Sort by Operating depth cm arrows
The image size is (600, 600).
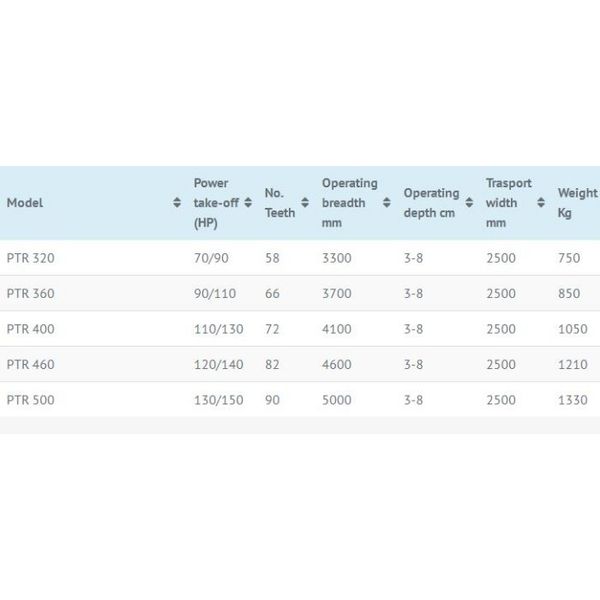pos(469,202)
